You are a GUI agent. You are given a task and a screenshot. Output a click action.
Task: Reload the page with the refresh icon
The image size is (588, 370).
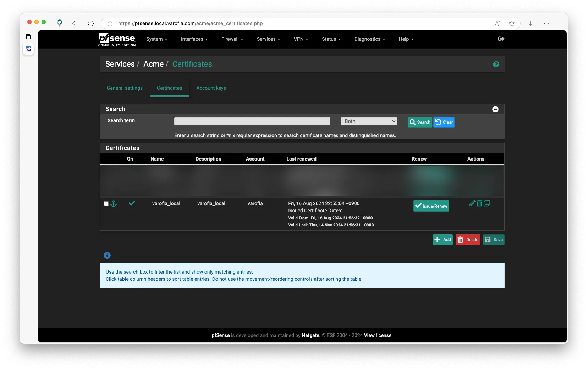[x=91, y=23]
